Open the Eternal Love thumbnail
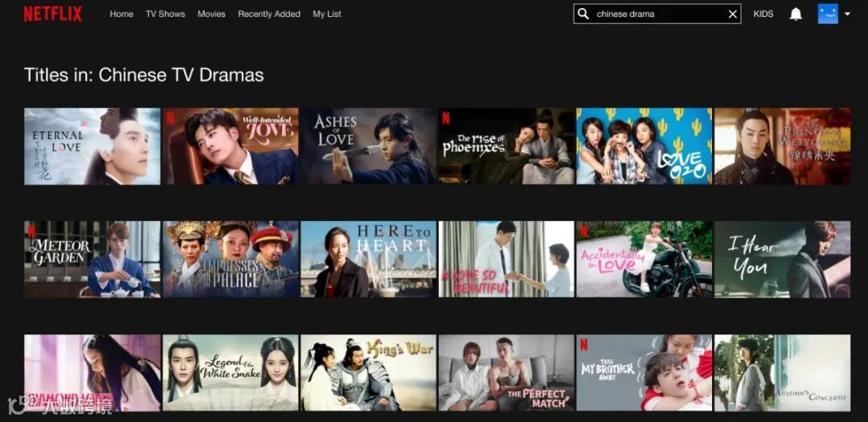868x422 pixels. click(x=92, y=146)
